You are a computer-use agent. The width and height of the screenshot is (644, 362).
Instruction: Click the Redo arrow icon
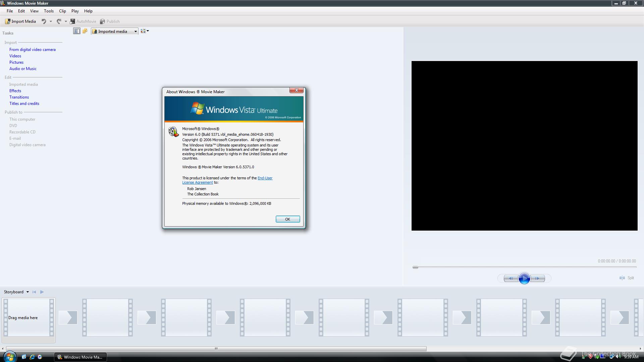coord(59,21)
